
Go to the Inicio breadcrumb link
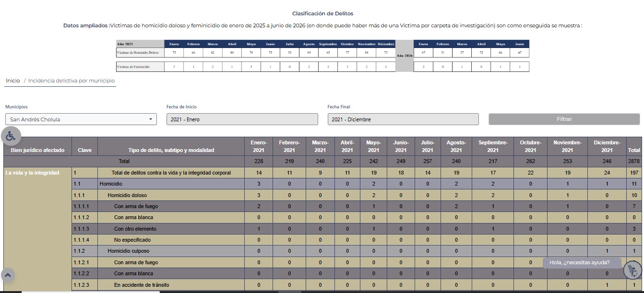click(x=13, y=81)
